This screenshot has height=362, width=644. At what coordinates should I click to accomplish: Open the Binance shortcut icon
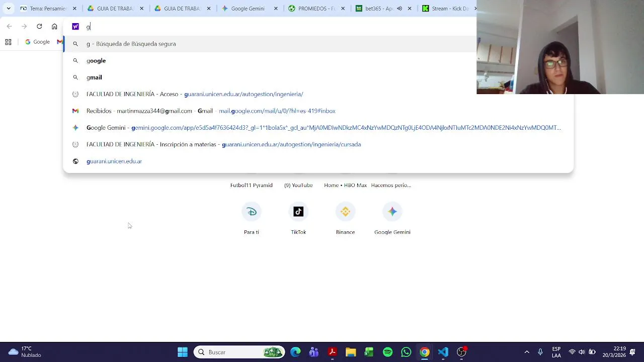345,212
